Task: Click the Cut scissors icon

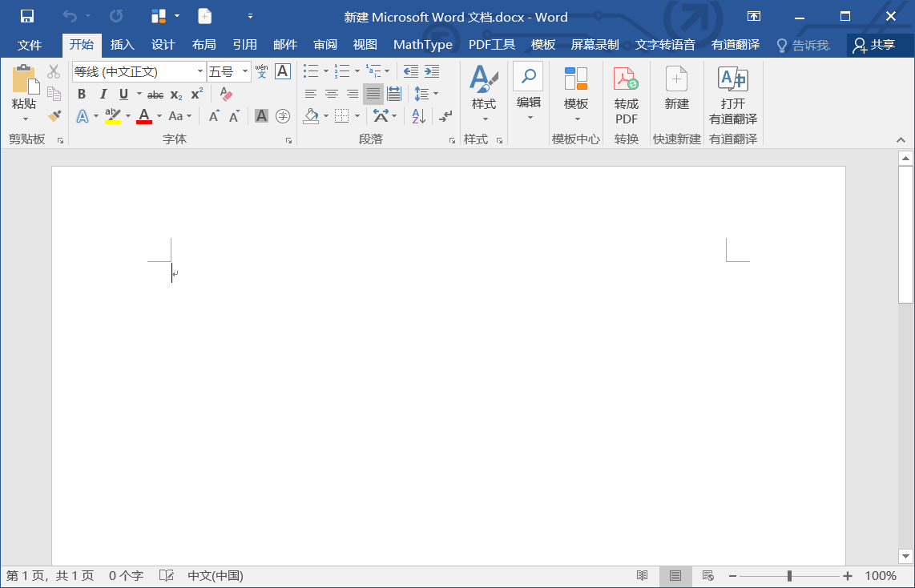Action: (54, 72)
